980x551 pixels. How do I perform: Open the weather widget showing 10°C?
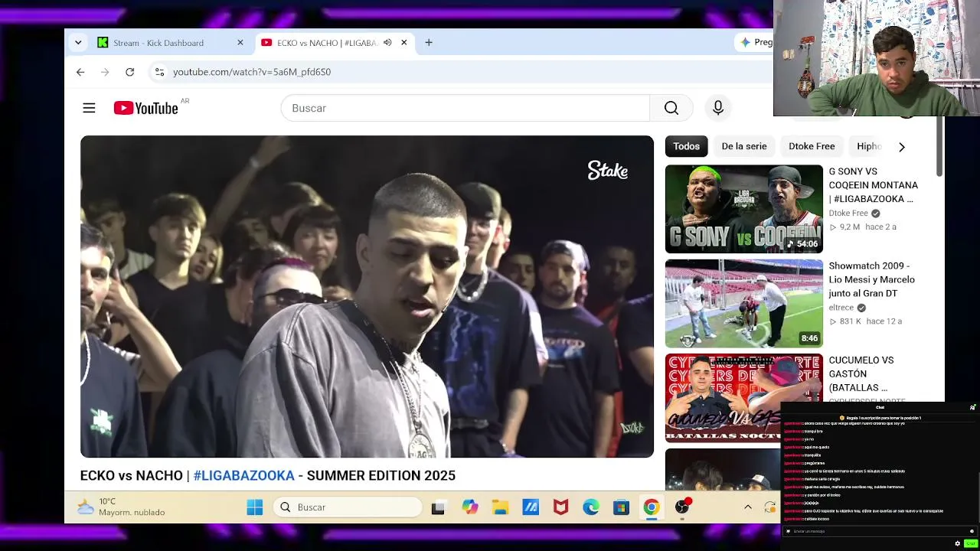point(121,507)
